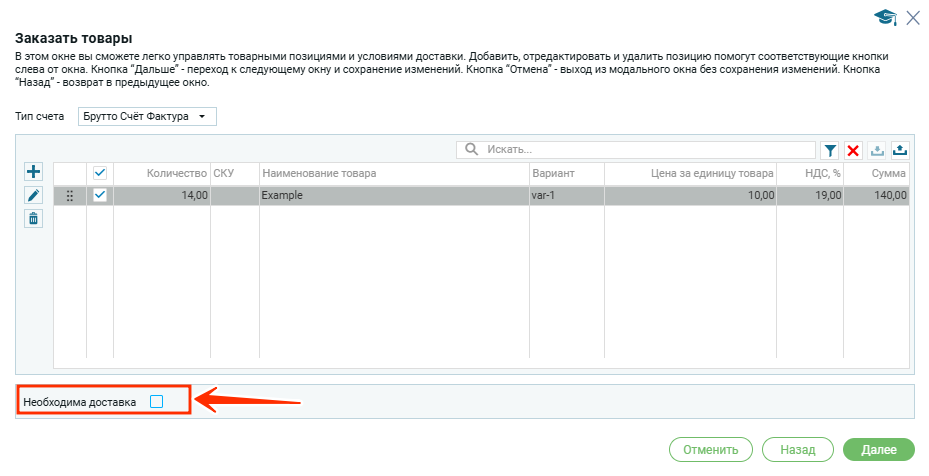929x476 pixels.
Task: Click the pencil edit icon
Action: click(x=33, y=196)
